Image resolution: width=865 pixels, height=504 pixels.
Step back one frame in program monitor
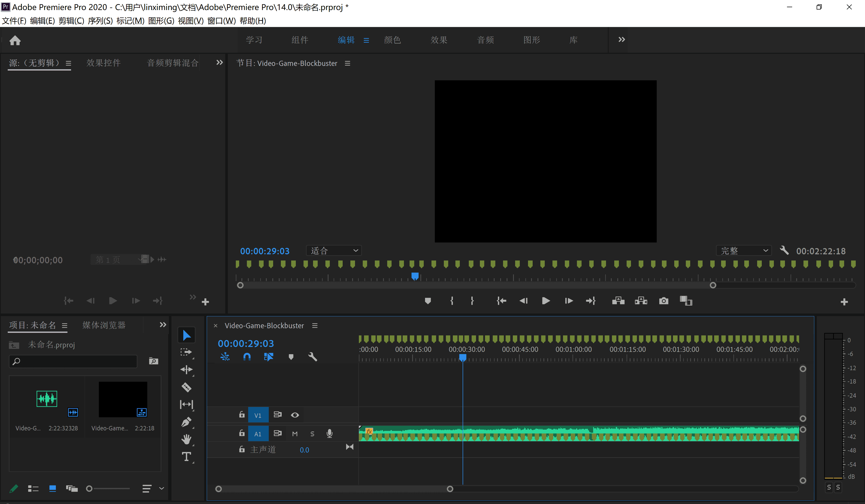523,301
